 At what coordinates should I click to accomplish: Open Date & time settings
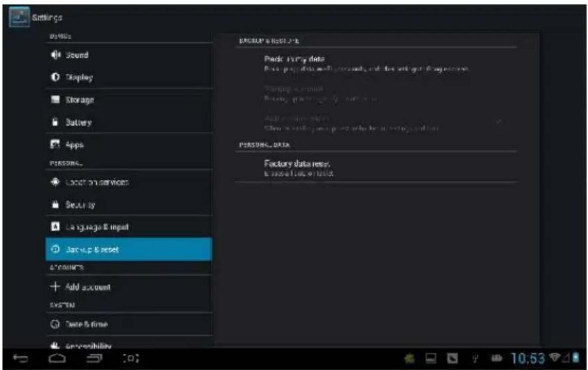click(x=129, y=324)
